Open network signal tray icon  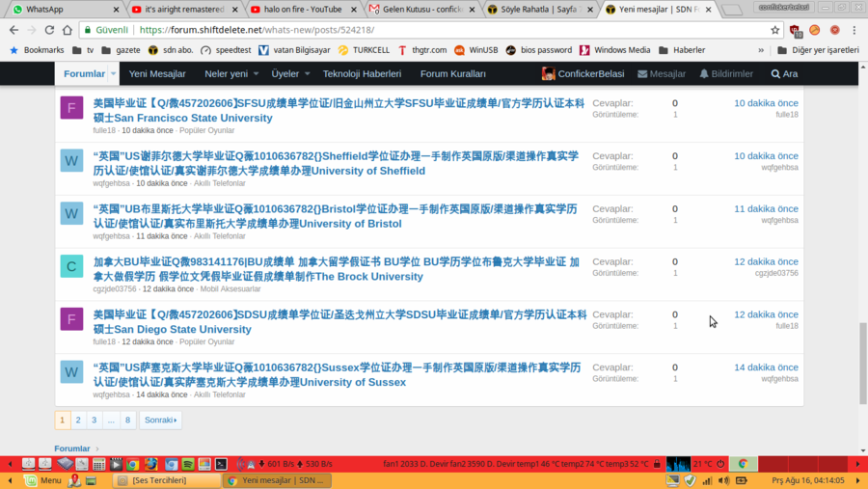click(707, 480)
